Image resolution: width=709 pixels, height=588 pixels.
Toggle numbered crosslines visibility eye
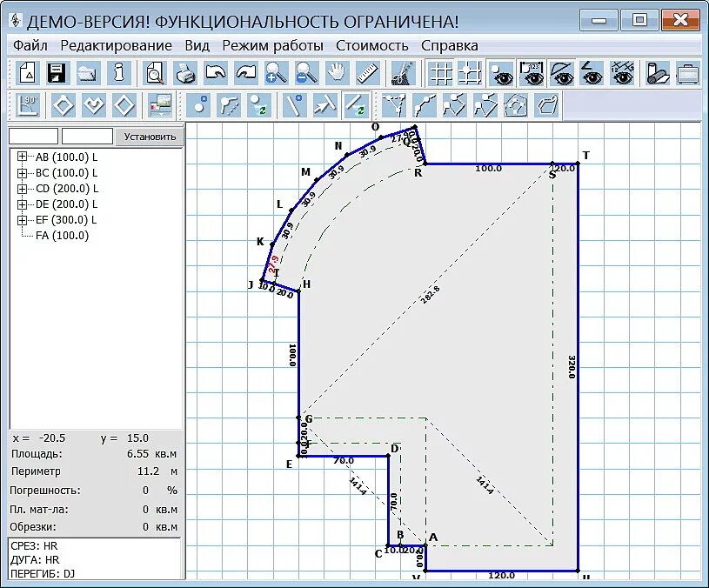point(623,72)
